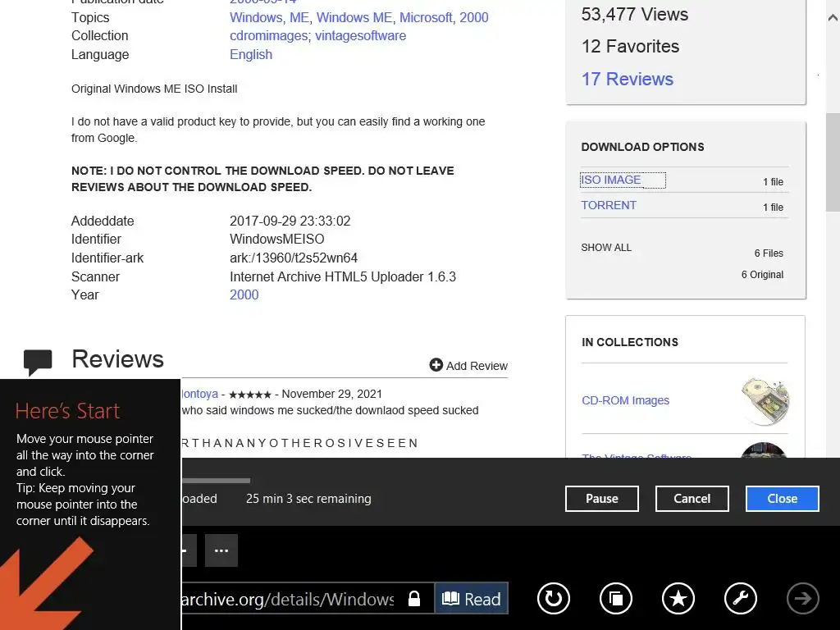Image resolution: width=840 pixels, height=630 pixels.
Task: Click the 1 file count beside ISO IMAGE
Action: (773, 182)
